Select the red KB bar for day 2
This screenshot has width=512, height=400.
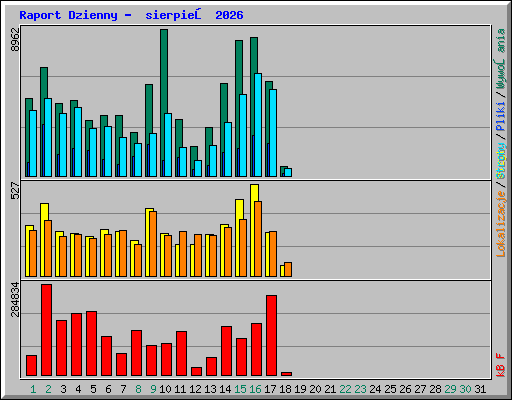tap(46, 330)
